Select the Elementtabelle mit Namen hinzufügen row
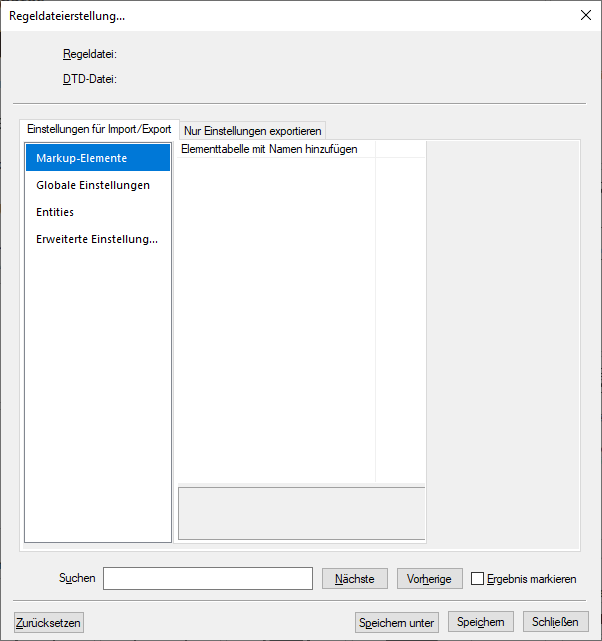602x641 pixels. 269,149
